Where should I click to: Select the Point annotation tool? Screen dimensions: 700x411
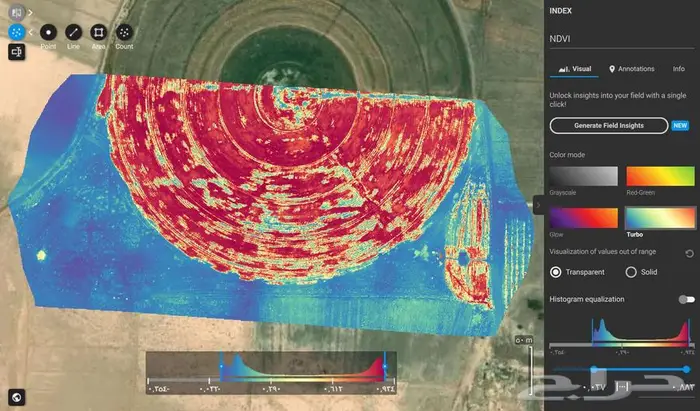click(47, 32)
